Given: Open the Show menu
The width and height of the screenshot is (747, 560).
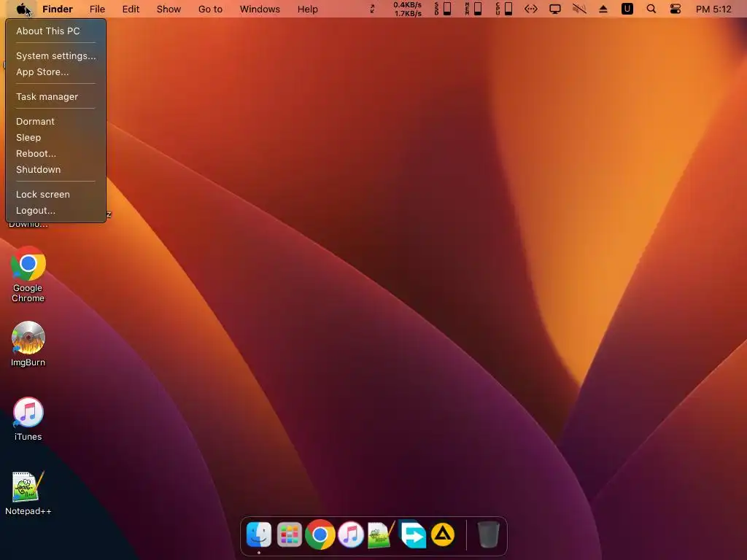Looking at the screenshot, I should [169, 9].
